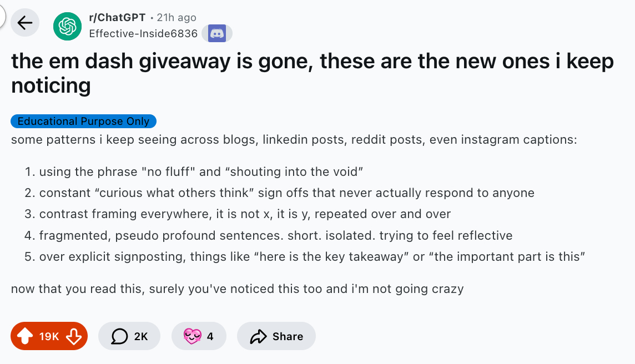
Task: Open the ChatGPT subreddit avatar
Action: (67, 26)
